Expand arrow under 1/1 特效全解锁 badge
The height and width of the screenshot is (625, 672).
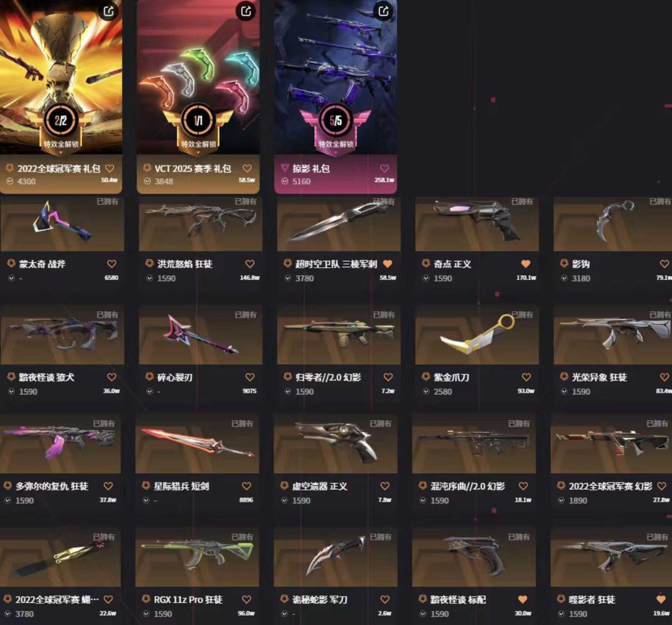pos(198,153)
